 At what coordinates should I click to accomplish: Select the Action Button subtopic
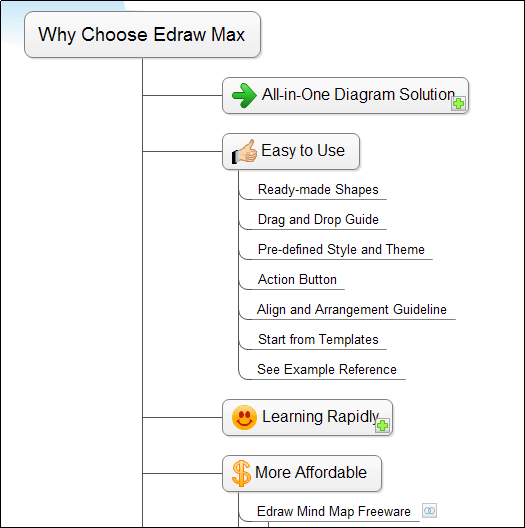pos(297,279)
